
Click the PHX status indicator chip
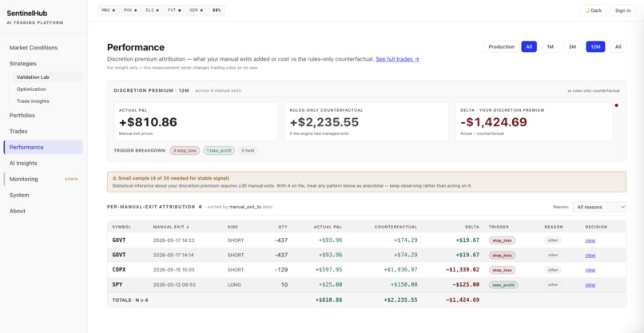tap(130, 10)
